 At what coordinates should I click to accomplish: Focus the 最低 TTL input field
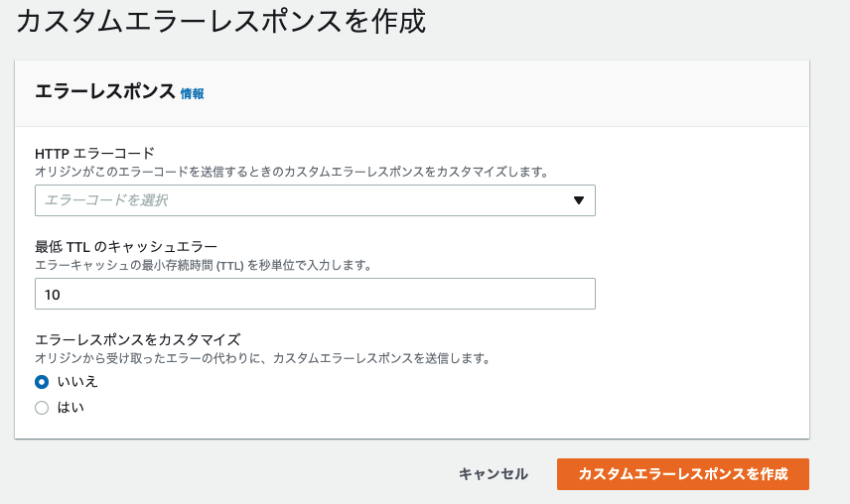[x=315, y=294]
